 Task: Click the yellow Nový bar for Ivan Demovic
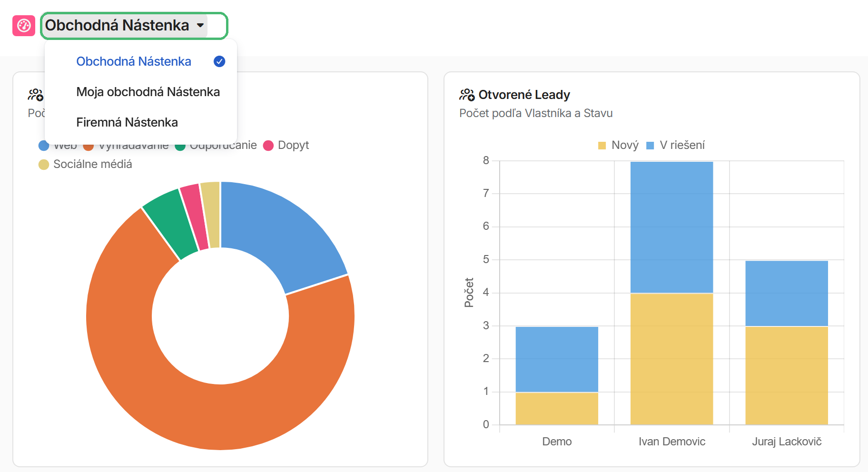click(671, 359)
